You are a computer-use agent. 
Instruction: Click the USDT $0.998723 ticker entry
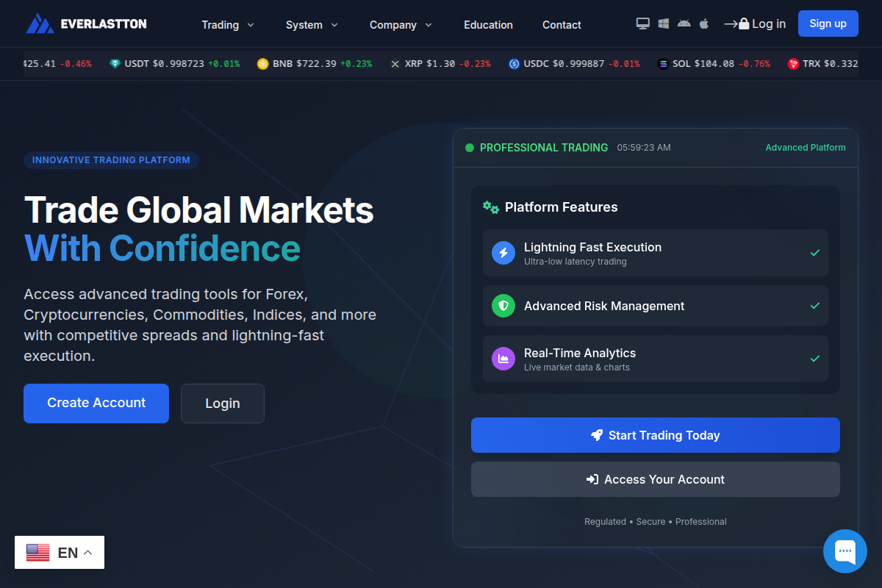[x=174, y=64]
